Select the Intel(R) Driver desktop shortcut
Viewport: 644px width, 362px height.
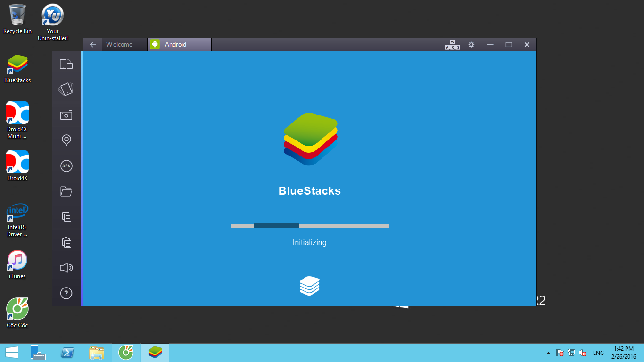(x=17, y=220)
